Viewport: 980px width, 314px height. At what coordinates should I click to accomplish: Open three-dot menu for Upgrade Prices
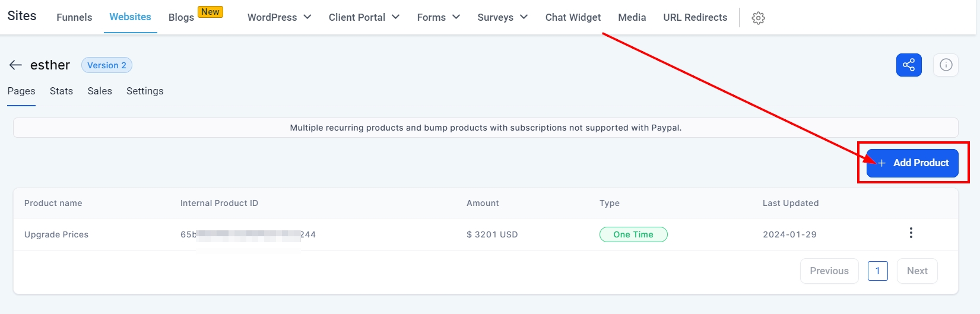click(911, 233)
